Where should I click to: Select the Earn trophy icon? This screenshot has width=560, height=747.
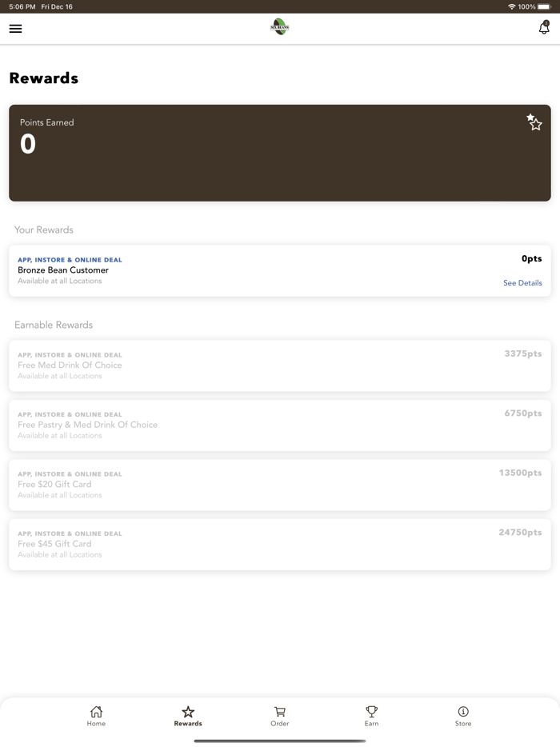(x=371, y=712)
